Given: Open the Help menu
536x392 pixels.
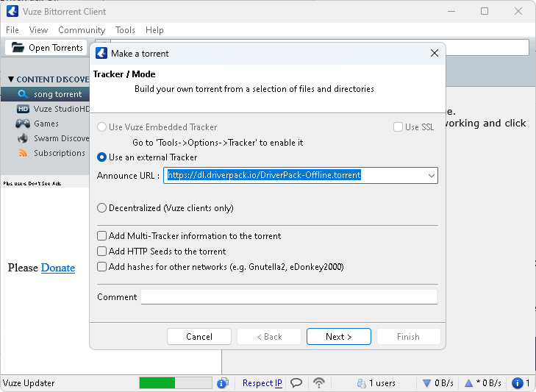Looking at the screenshot, I should tap(154, 30).
